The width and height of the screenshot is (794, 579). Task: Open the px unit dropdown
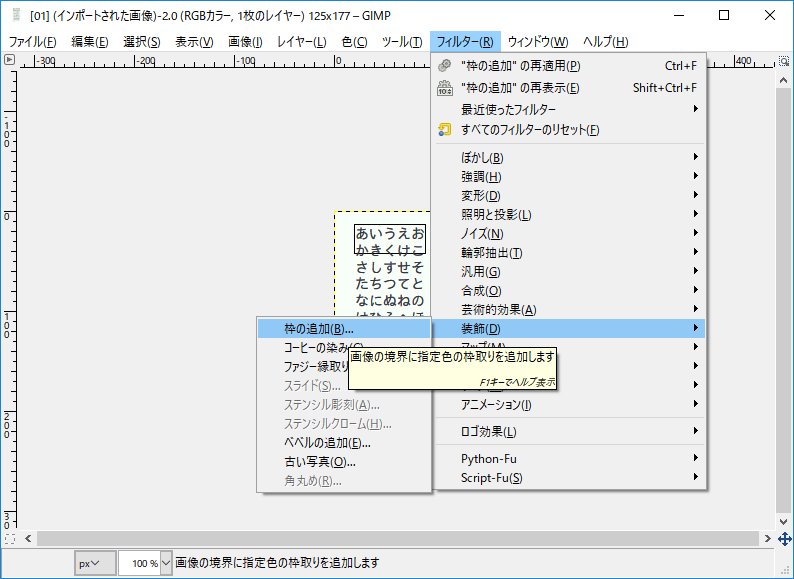(95, 563)
